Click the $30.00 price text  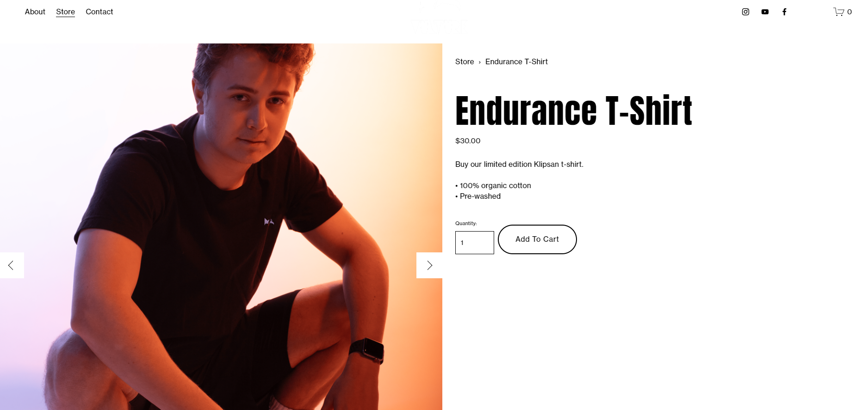coord(468,141)
